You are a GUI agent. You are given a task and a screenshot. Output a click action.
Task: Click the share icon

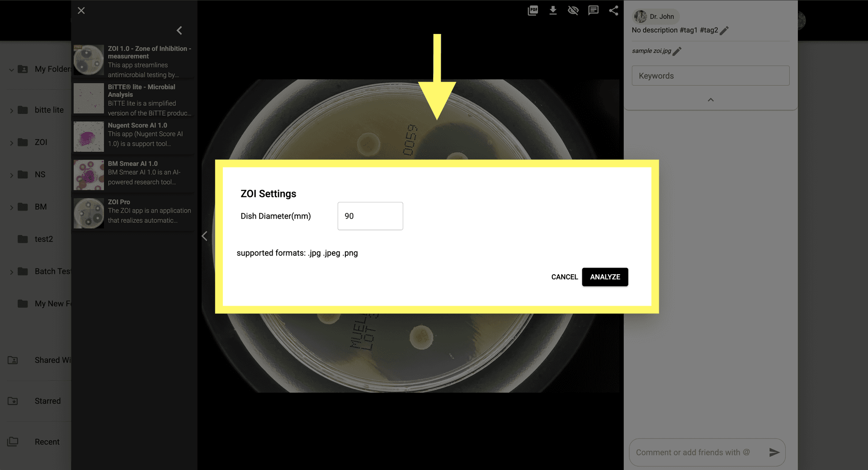coord(613,10)
